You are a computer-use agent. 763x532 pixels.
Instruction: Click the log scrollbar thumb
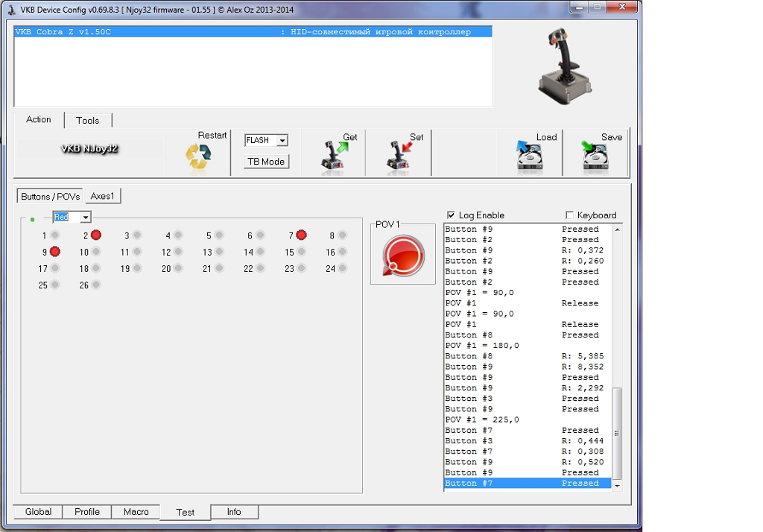click(617, 433)
